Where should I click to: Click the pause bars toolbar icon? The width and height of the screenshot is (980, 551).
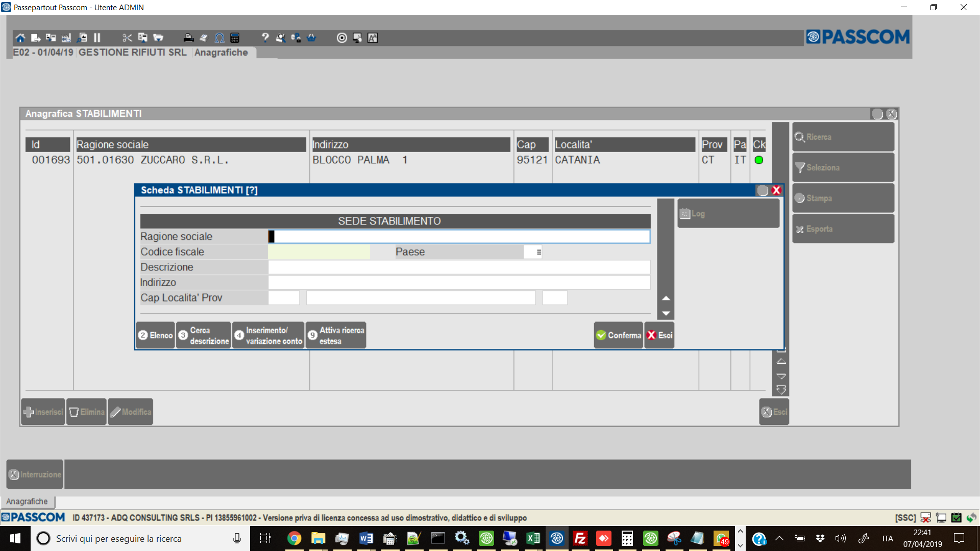97,38
